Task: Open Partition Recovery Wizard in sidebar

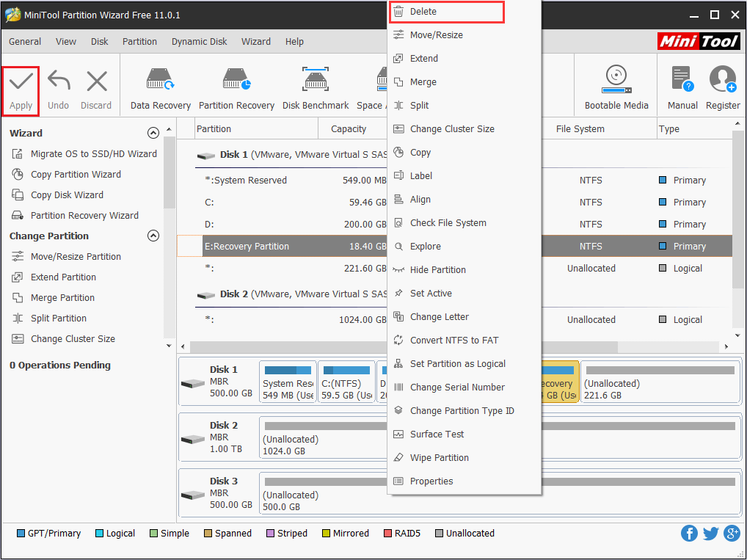Action: pos(75,216)
